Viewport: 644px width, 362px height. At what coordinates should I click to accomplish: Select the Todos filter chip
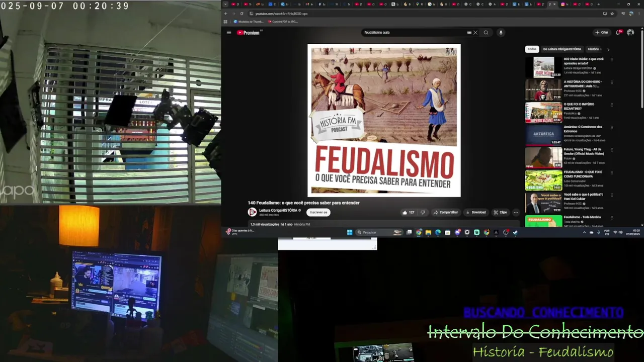[532, 49]
